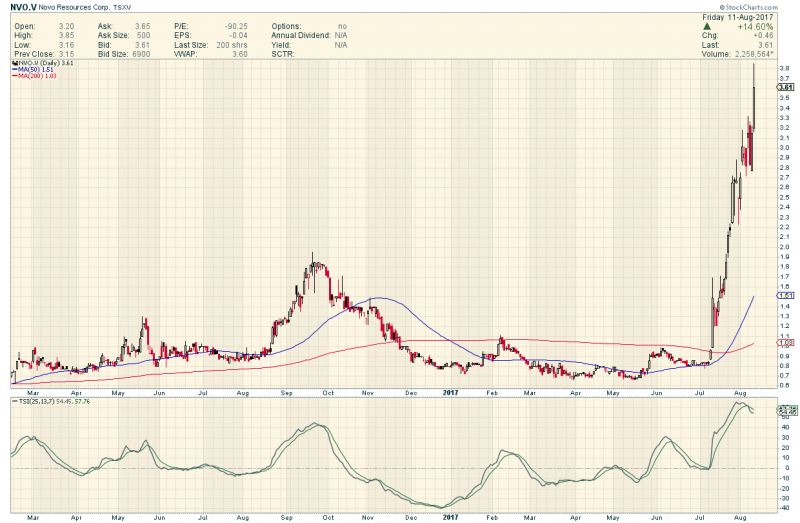Click the green up-triangle change indicator
This screenshot has height=523, width=800.
707,27
